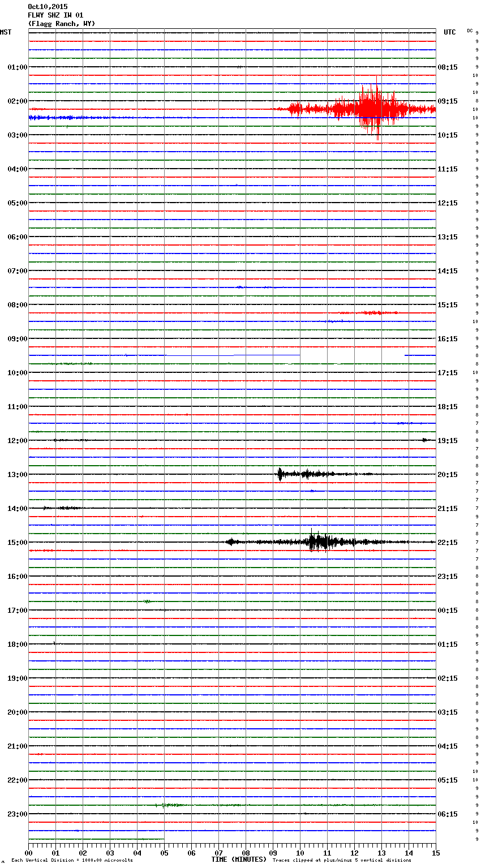Click the 'TIME (MINUTES)' axis title
Viewport: 481px width, 868px height.
point(239,859)
